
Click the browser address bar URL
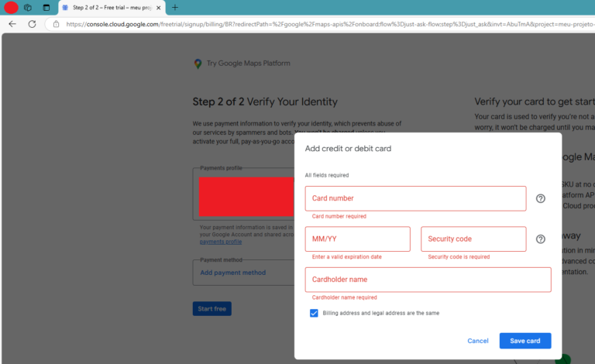pyautogui.click(x=310, y=24)
